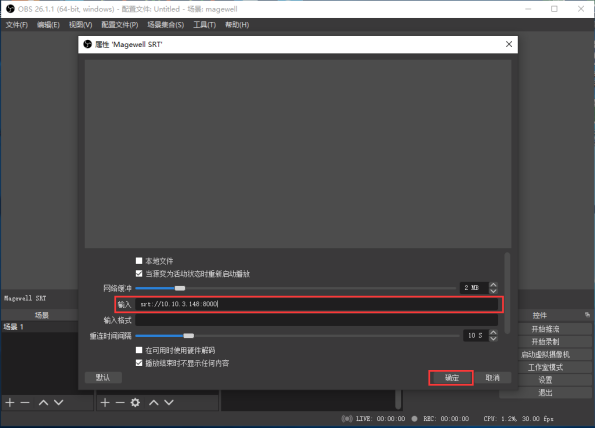Move scene down with the arrow
This screenshot has height=428, width=595.
click(58, 403)
